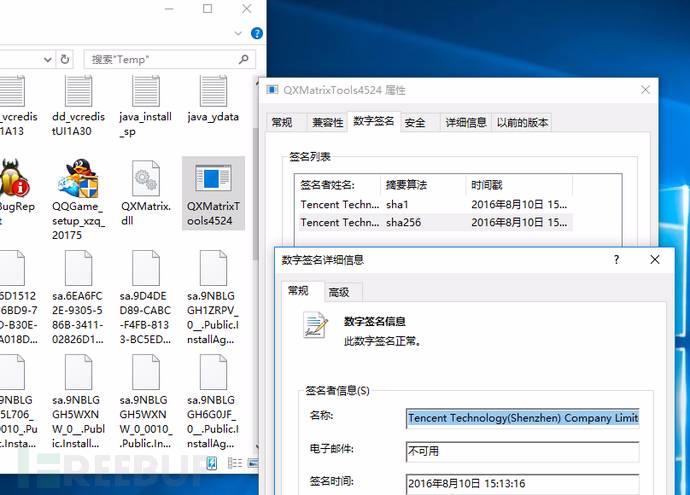Click the QXMatrixTools4524 properties title icon
The image size is (690, 495).
point(272,90)
